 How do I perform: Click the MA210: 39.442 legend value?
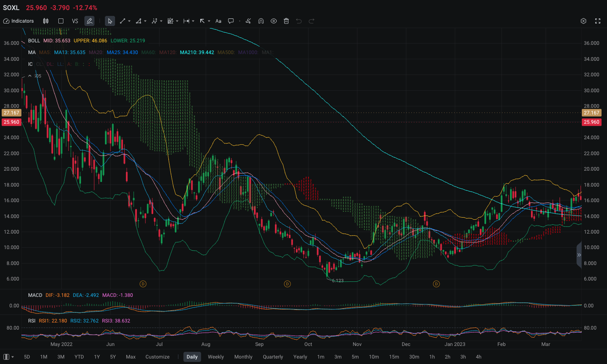(x=197, y=52)
